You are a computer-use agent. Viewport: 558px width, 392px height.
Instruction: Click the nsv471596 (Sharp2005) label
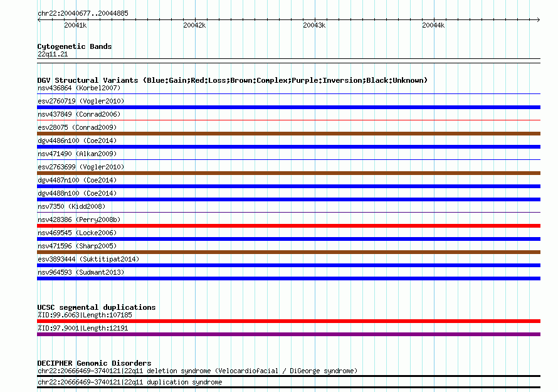click(77, 246)
